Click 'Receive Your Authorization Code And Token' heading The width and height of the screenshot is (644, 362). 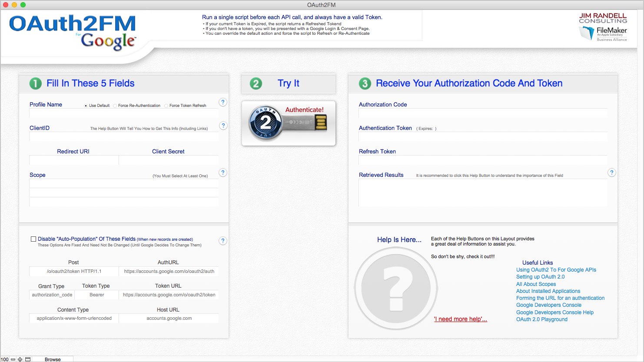(469, 83)
